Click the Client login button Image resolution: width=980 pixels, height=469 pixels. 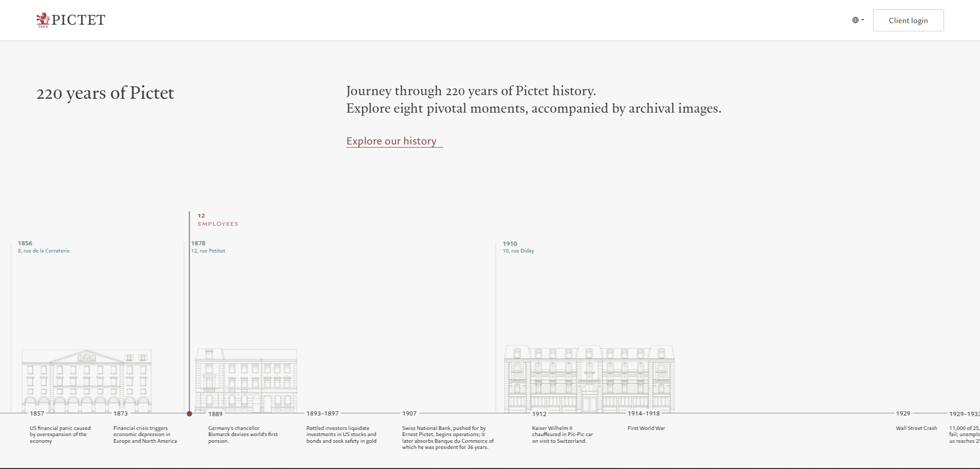tap(908, 20)
